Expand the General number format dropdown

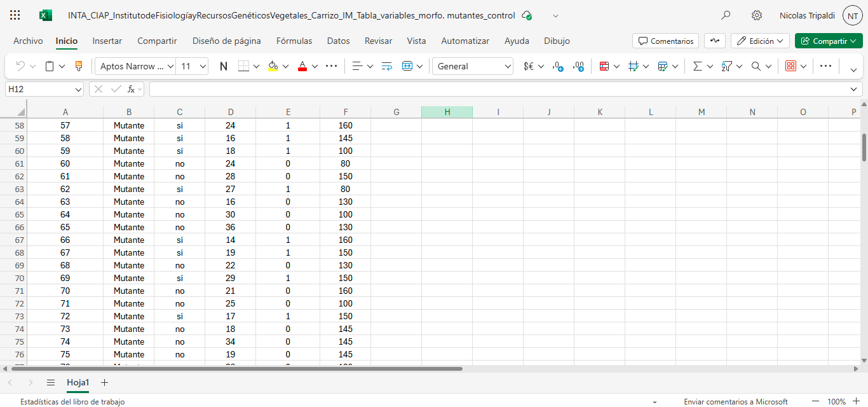click(473, 66)
